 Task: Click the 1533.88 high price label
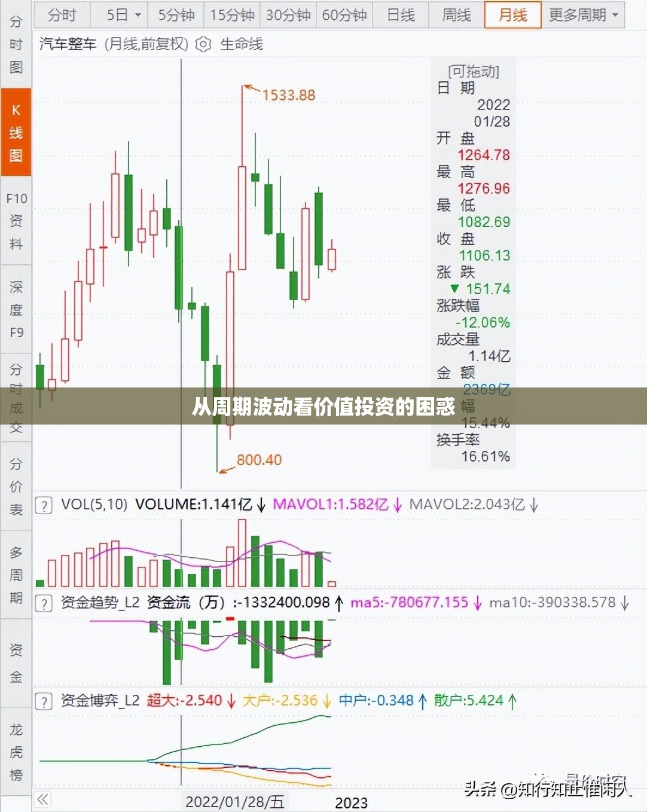tap(288, 95)
